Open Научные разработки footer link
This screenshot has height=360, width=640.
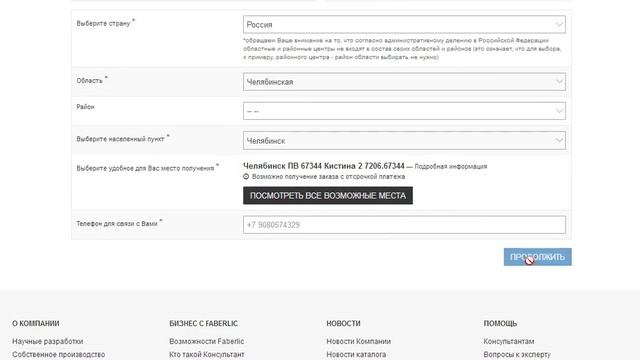click(48, 341)
